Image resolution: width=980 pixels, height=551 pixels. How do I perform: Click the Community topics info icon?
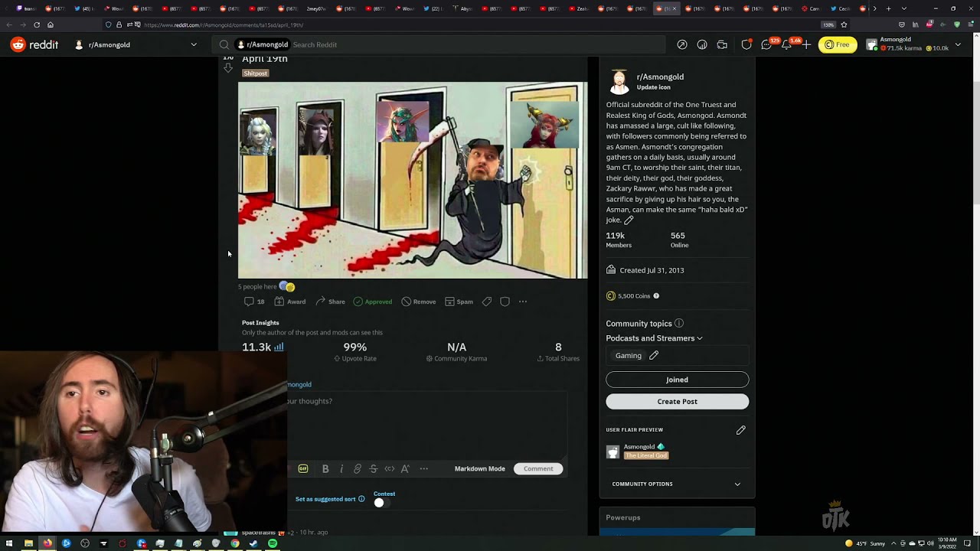point(679,324)
